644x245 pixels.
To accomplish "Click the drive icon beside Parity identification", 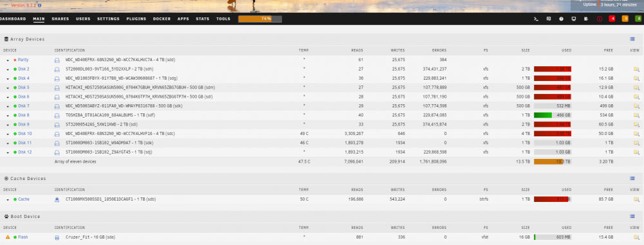I will pos(57,60).
